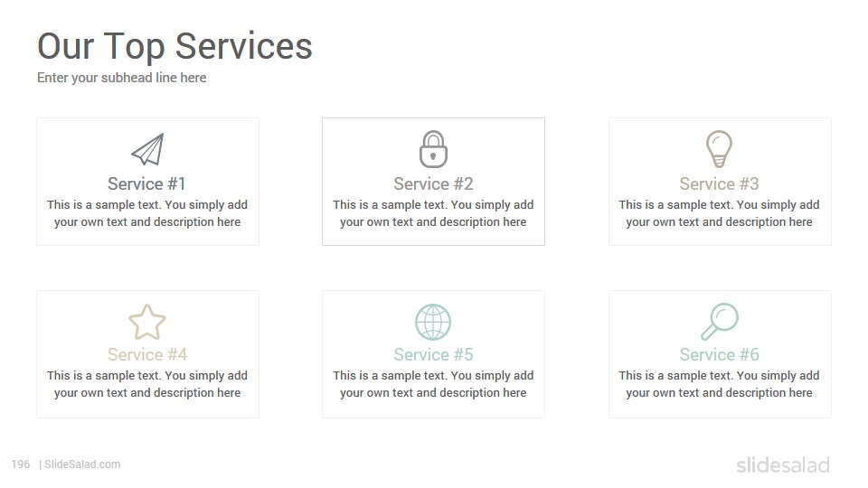
Task: Open the SlideSalad.com footer link
Action: point(82,465)
